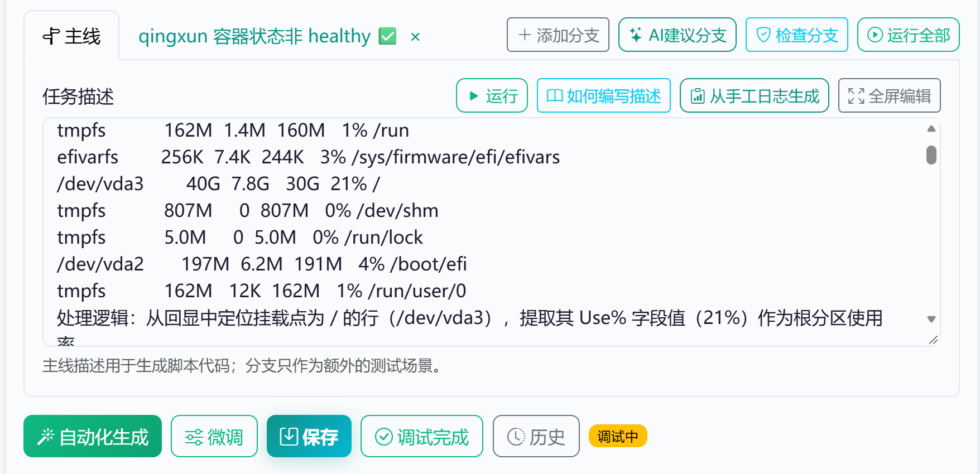The width and height of the screenshot is (980, 474).
Task: Click the clock icon in 历史
Action: (516, 437)
